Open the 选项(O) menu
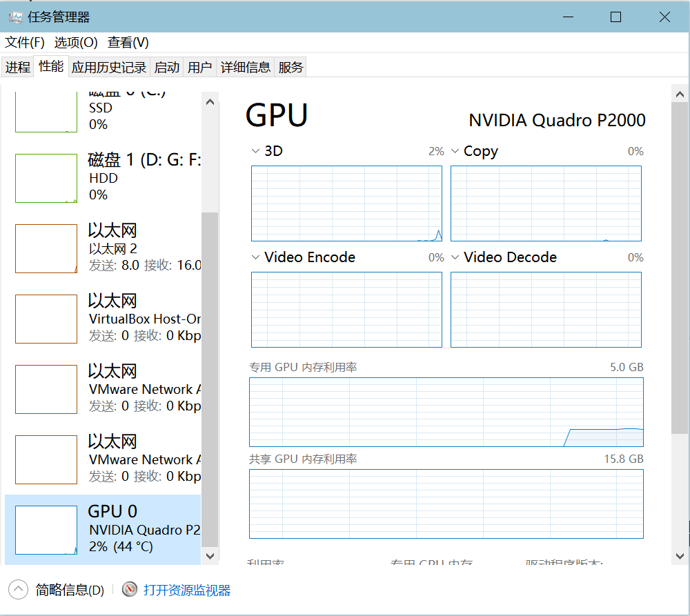 point(76,42)
